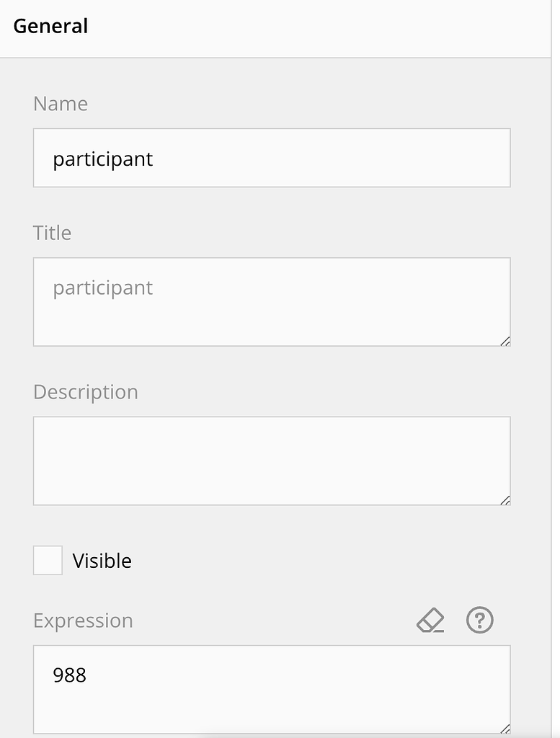Viewport: 560px width, 738px height.
Task: Click the Expression textarea resize handle
Action: [507, 729]
